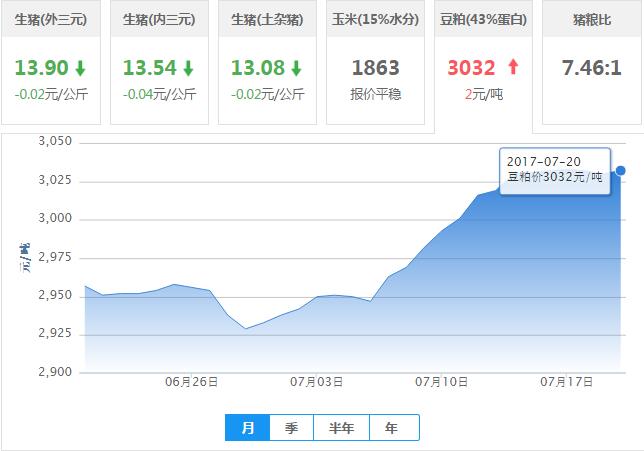644x451 pixels.
Task: Click the 报价平稳 status text
Action: [375, 94]
